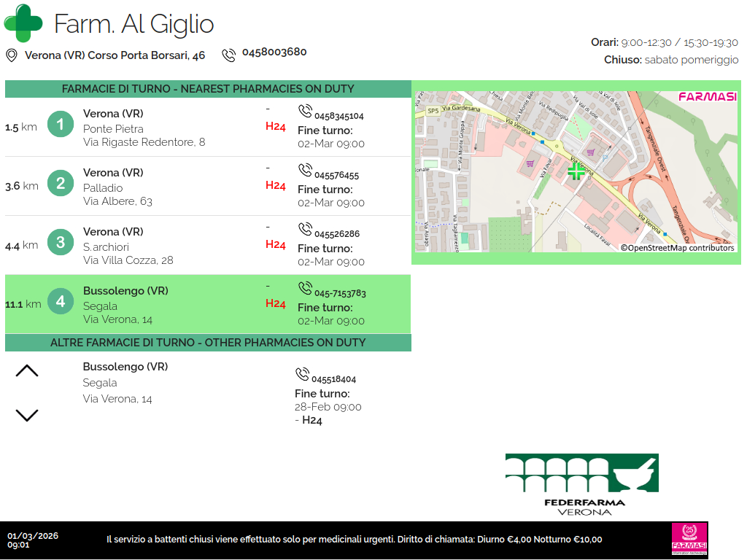Open the OpenStreetMap contributors link
This screenshot has height=560, width=747.
(x=678, y=248)
